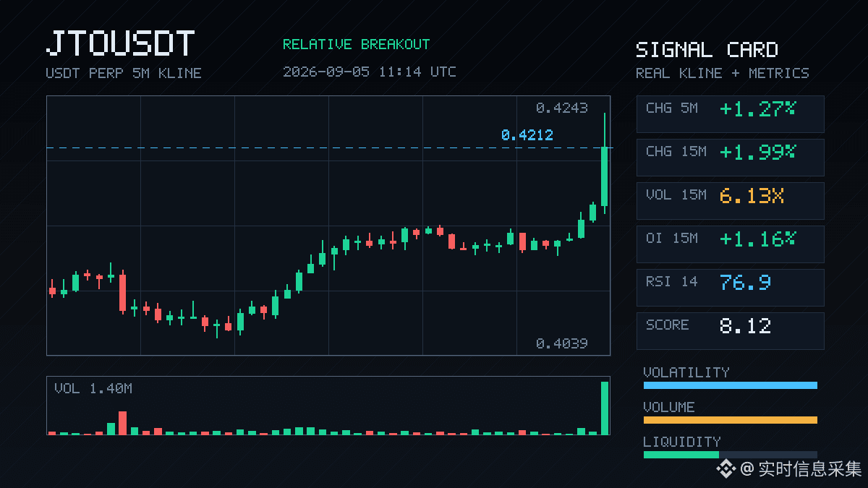The height and width of the screenshot is (488, 868).
Task: Select the VOL 15M 6.13X card
Action: pos(730,200)
